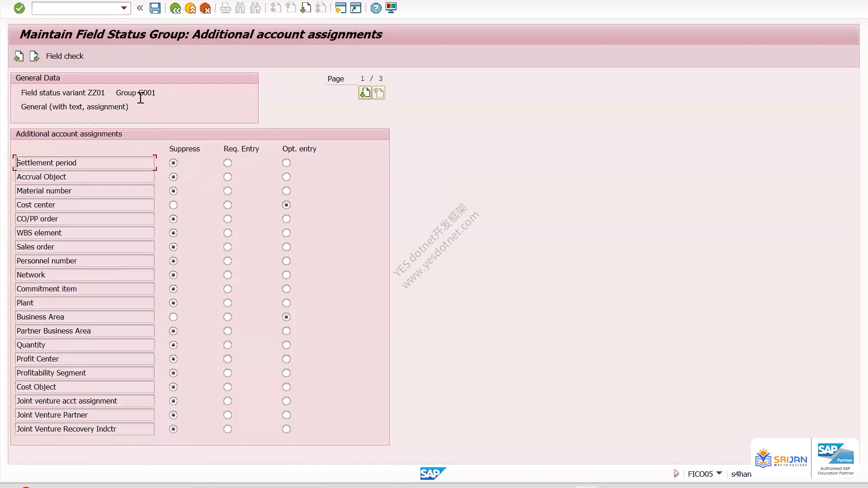Collapse the command field with double chevron
The width and height of the screenshot is (868, 488).
tap(140, 8)
